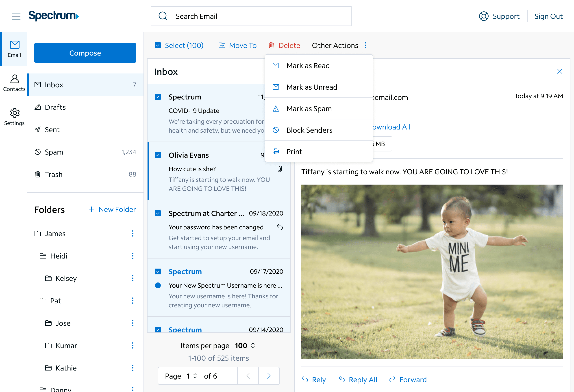Click the plus icon for New Folder
This screenshot has width=574, height=392.
pyautogui.click(x=91, y=209)
